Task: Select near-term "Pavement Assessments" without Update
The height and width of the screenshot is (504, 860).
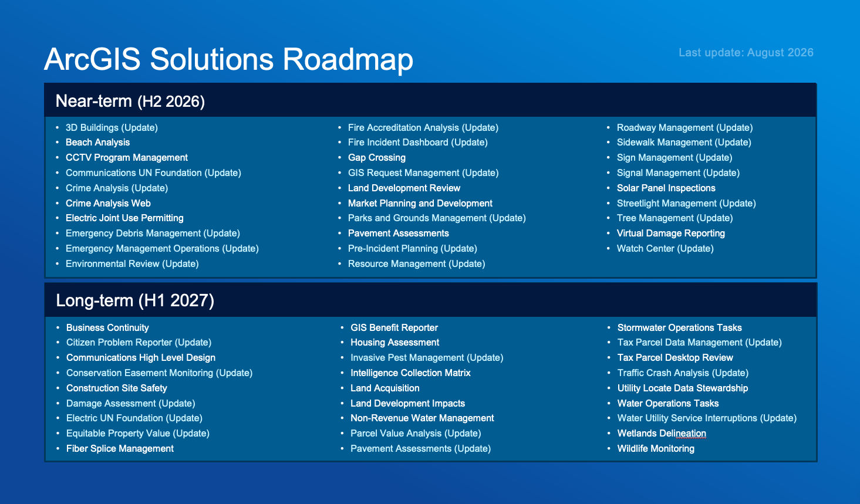Action: coord(399,234)
